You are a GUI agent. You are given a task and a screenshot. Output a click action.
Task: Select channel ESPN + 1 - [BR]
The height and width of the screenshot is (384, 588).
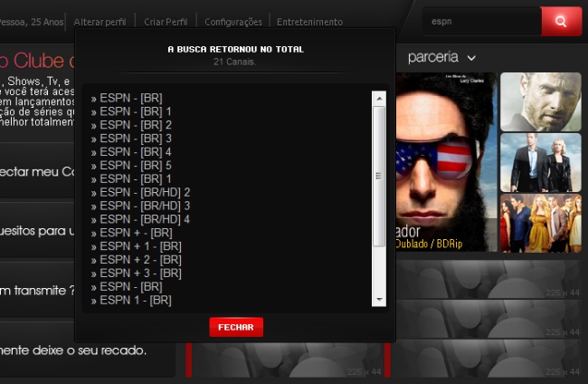(x=136, y=246)
